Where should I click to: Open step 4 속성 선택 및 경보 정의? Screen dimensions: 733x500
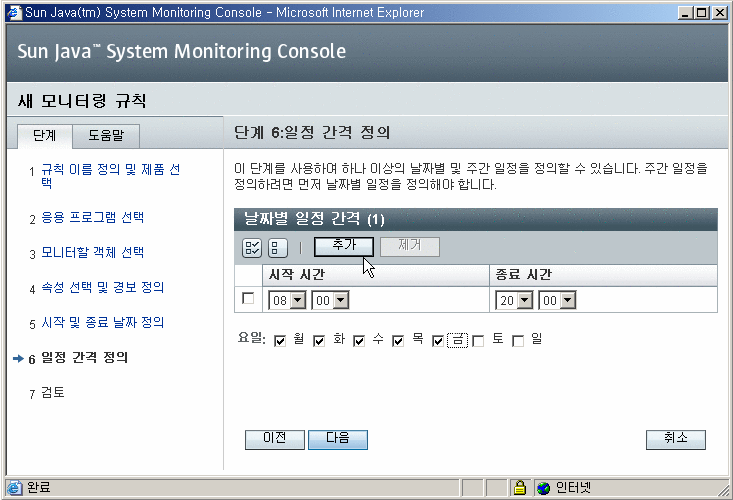[103, 288]
